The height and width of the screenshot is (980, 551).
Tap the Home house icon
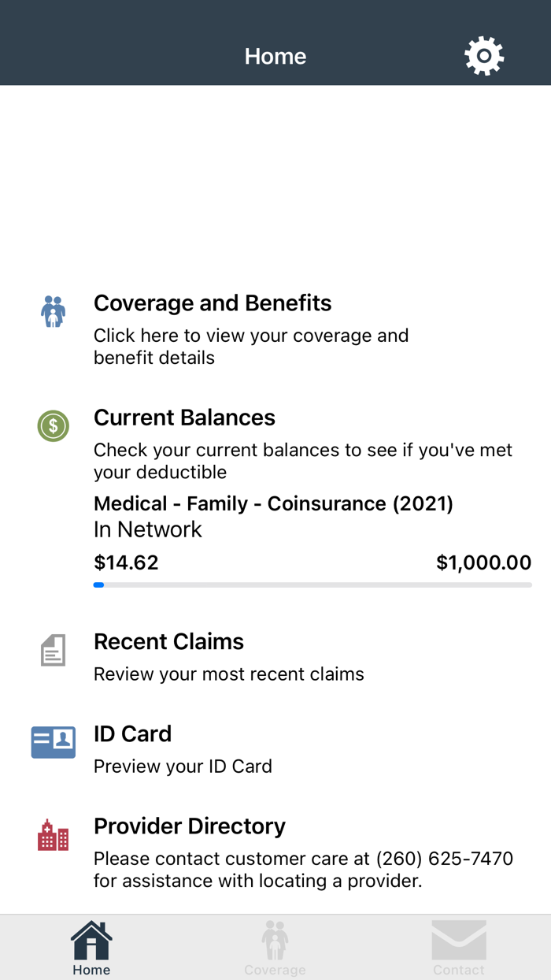click(x=91, y=941)
